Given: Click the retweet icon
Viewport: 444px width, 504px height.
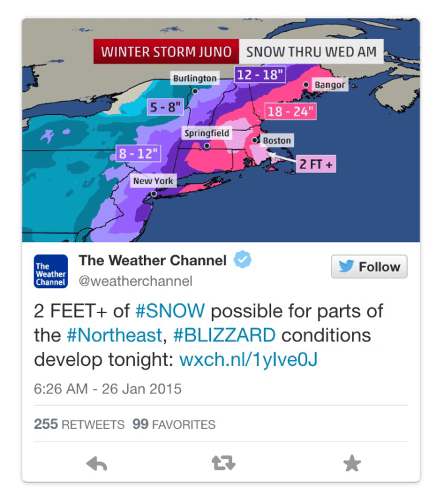Looking at the screenshot, I should [x=223, y=465].
